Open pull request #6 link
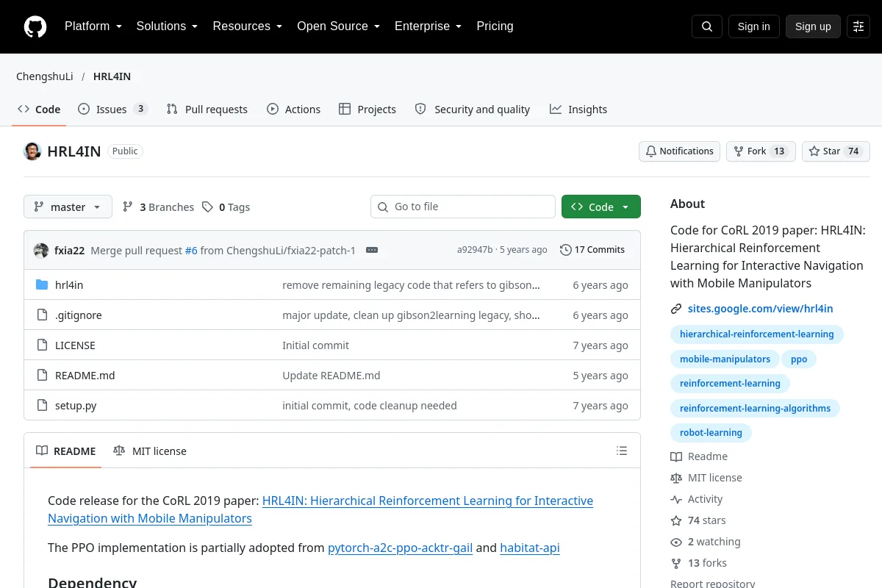 [x=191, y=250]
